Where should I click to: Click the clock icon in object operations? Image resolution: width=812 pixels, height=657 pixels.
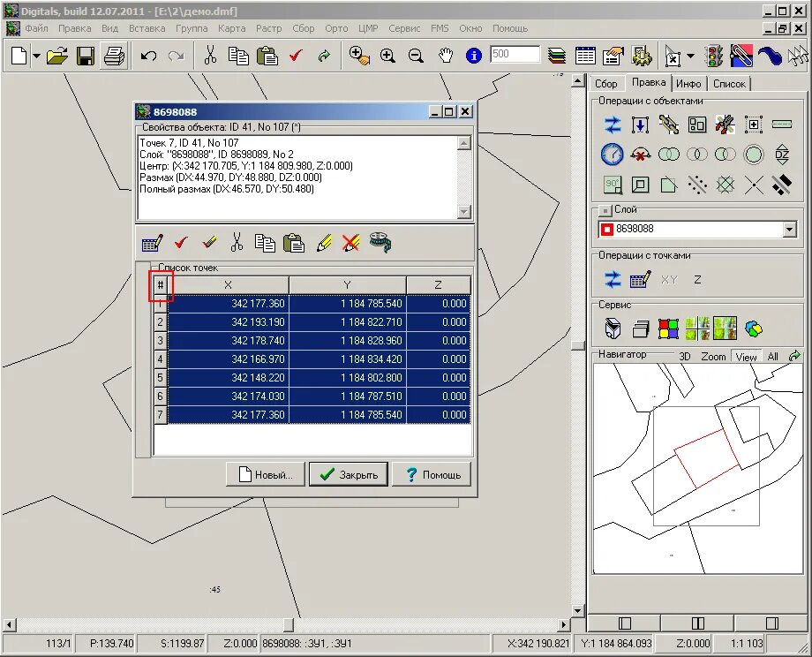[613, 155]
